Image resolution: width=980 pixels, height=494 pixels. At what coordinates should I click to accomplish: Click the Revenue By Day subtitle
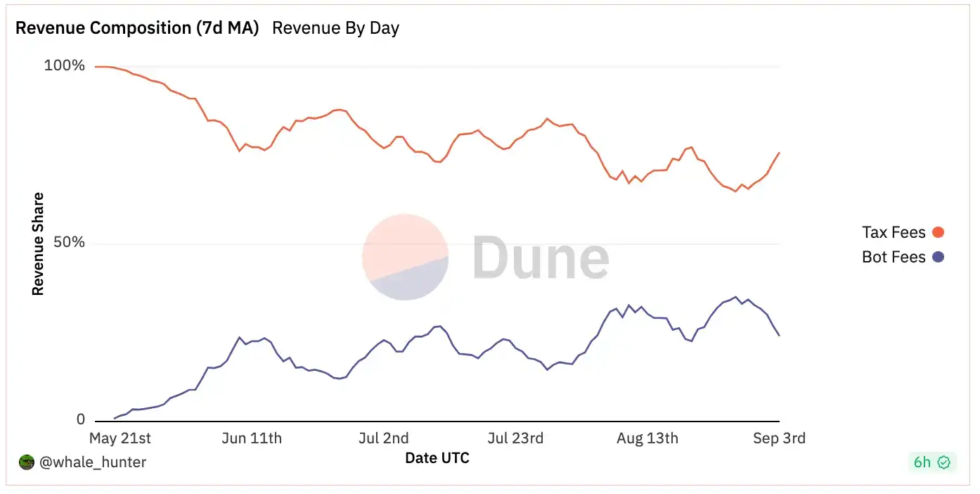(335, 28)
